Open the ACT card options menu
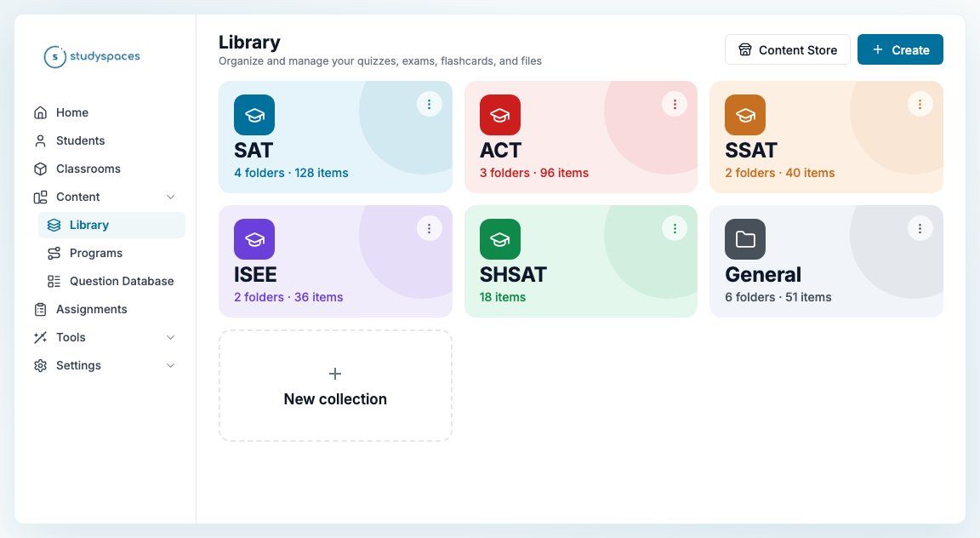This screenshot has width=980, height=538. coord(675,105)
